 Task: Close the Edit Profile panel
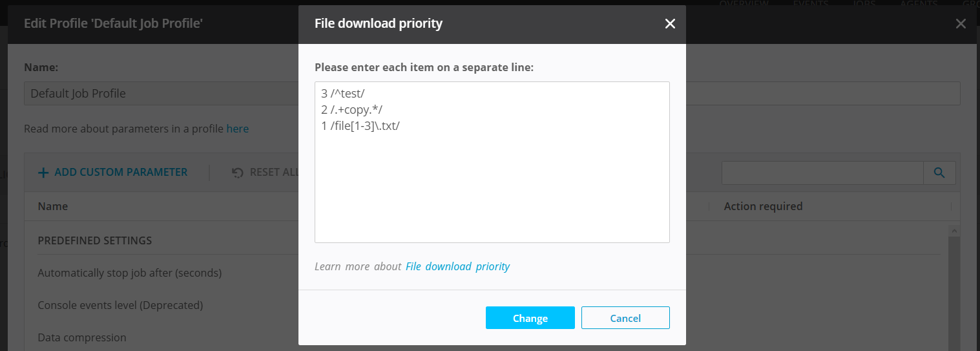(961, 24)
